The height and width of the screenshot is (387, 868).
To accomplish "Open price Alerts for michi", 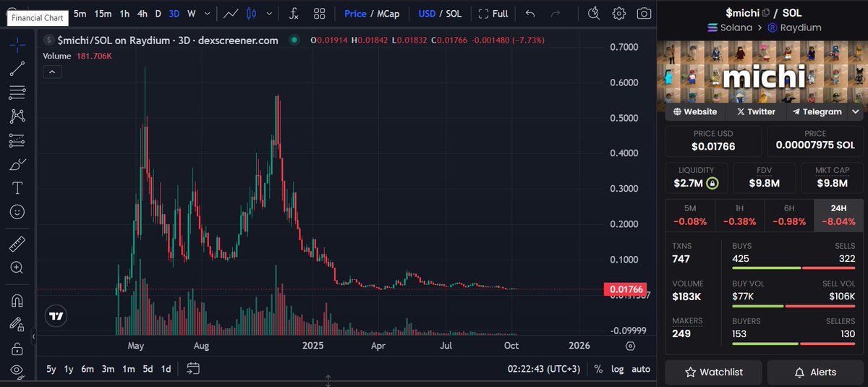I will tap(815, 372).
